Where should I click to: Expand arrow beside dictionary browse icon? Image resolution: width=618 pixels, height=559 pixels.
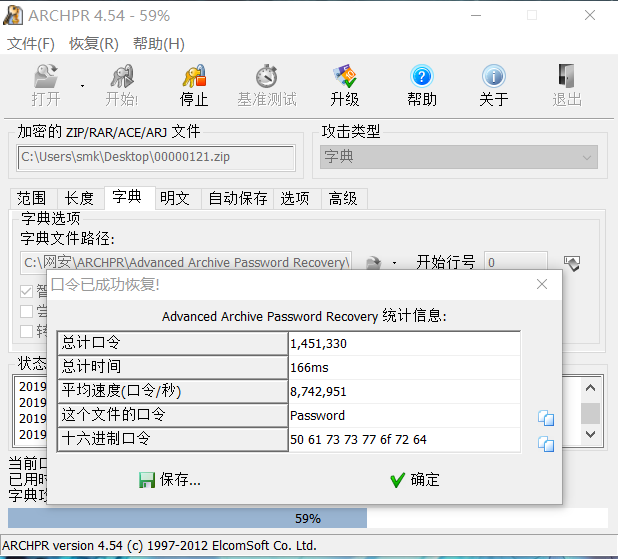(394, 263)
